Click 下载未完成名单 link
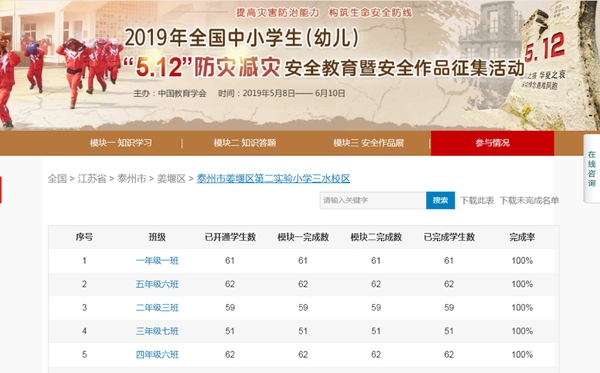This screenshot has width=600, height=373. point(529,200)
